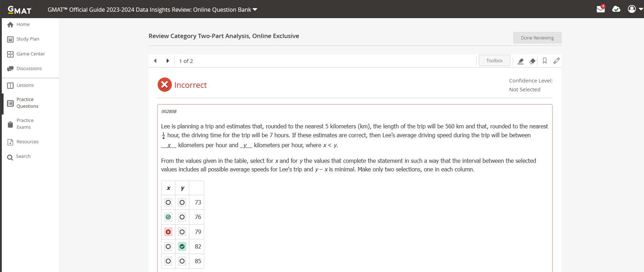Bookmark this question
This screenshot has height=272, width=644.
coord(544,61)
